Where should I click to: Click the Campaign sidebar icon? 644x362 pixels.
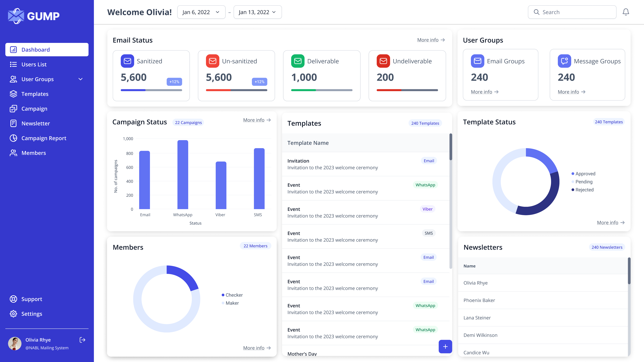tap(13, 109)
